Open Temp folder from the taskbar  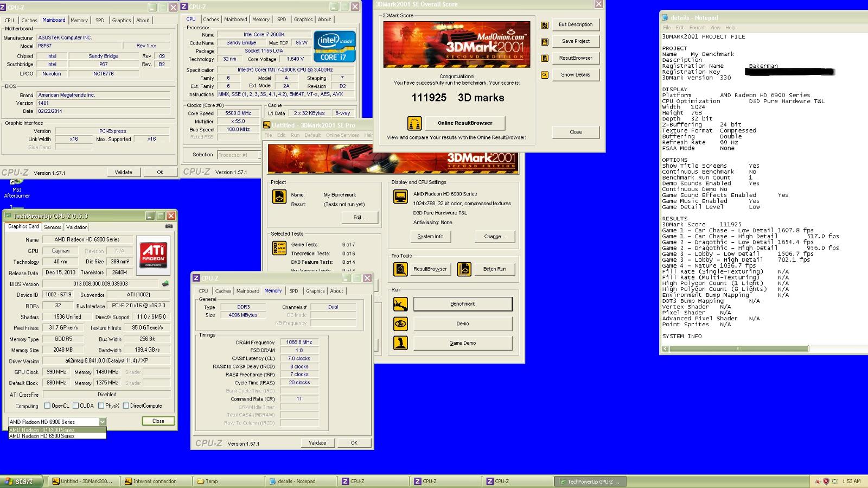click(227, 481)
